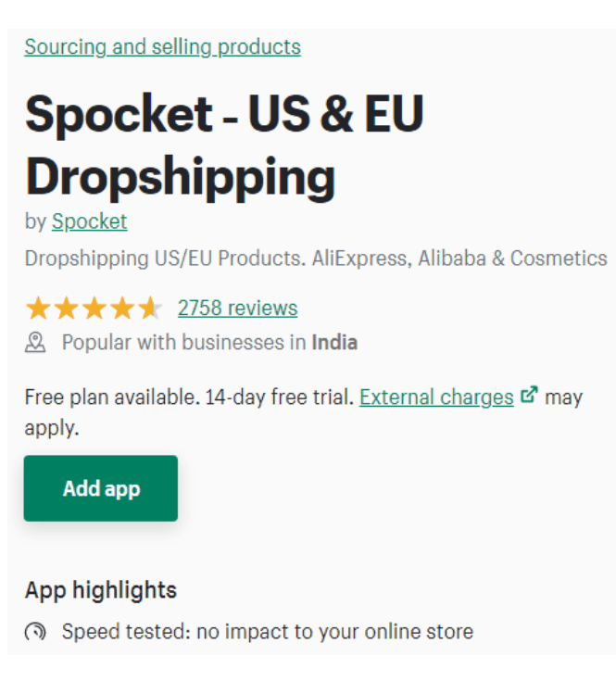Open the 2758 reviews link
Image resolution: width=616 pixels, height=681 pixels.
[x=237, y=309]
